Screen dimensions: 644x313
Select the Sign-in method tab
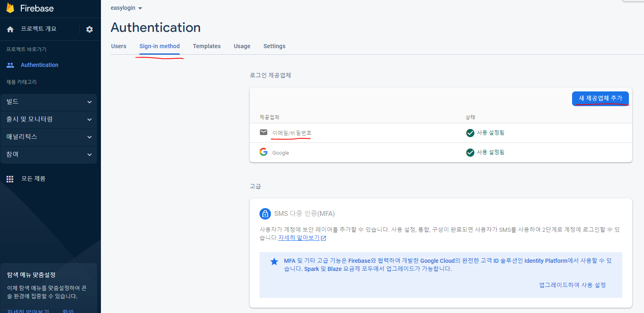tap(159, 46)
